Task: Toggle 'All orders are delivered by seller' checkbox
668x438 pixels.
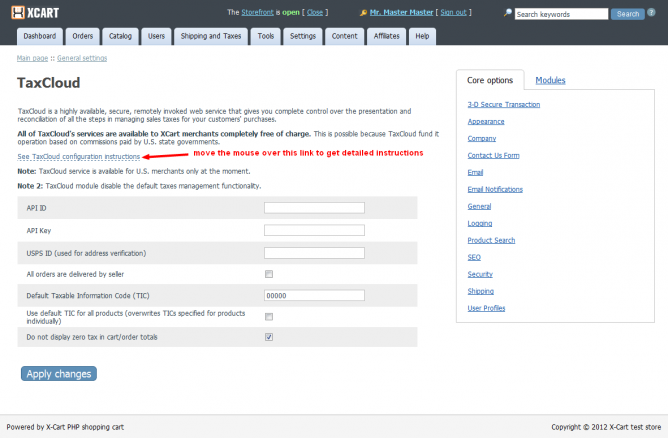Action: click(268, 274)
